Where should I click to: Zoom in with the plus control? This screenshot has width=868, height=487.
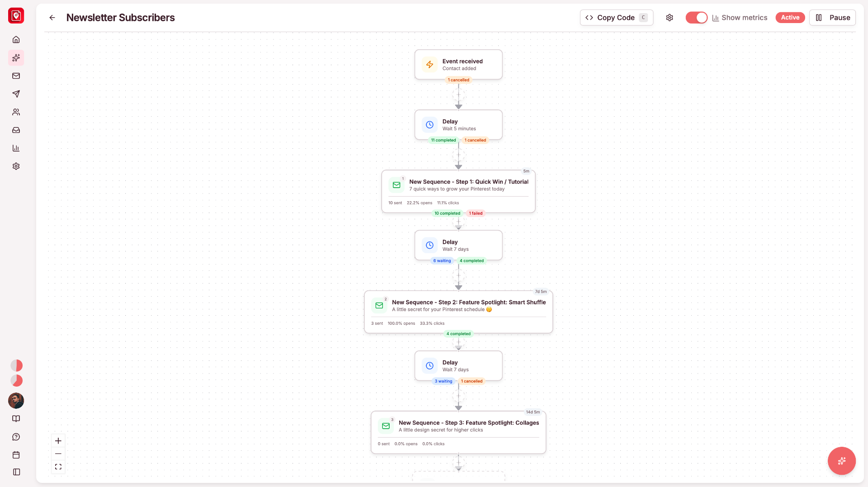coord(58,441)
